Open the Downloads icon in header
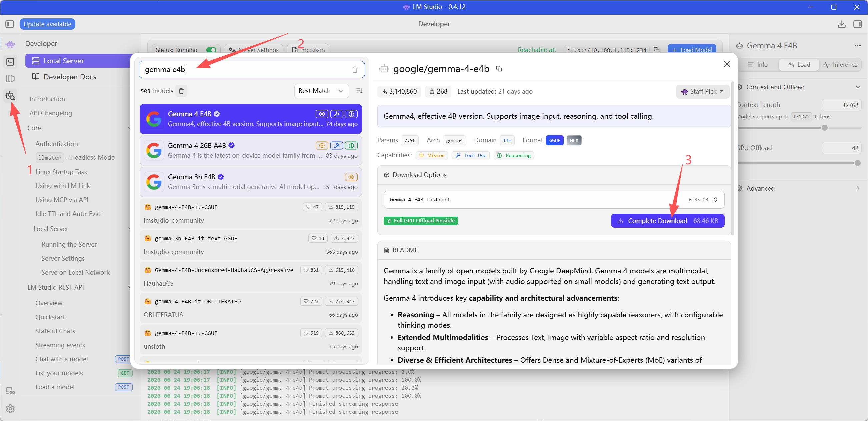The image size is (868, 421). [x=841, y=24]
